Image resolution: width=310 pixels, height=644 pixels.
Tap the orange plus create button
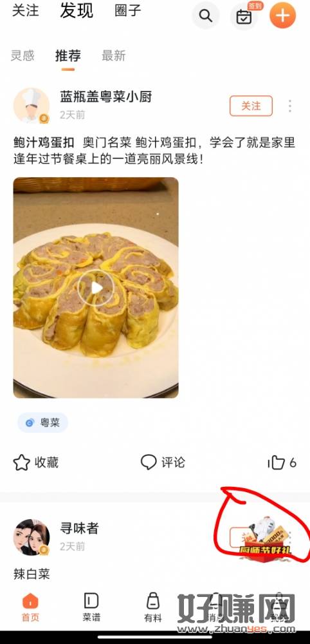pos(282,15)
